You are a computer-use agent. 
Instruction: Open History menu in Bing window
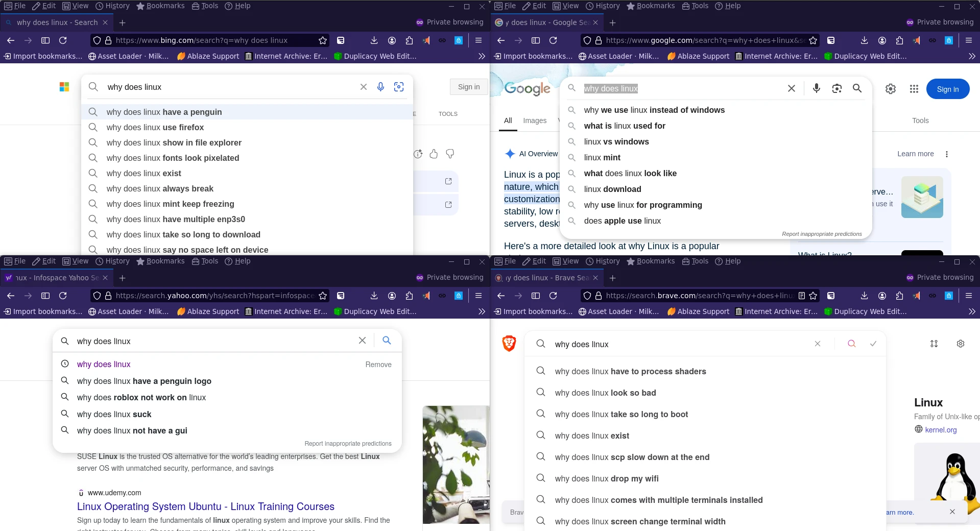112,6
